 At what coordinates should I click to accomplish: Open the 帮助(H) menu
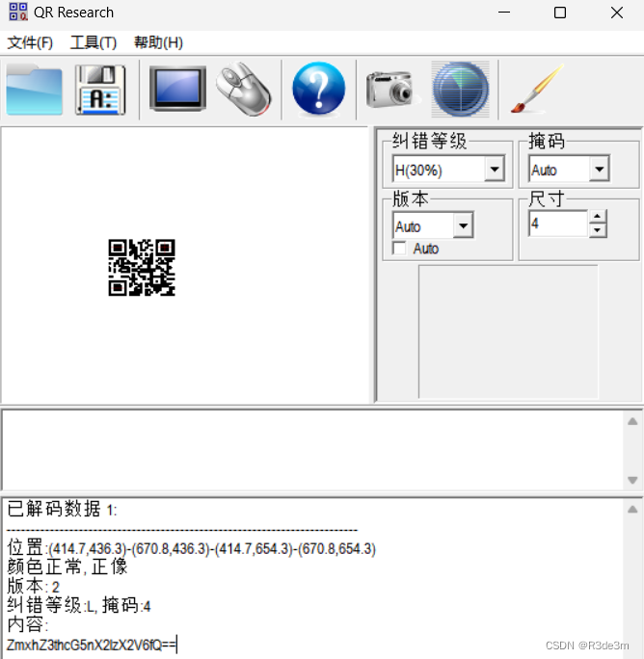pyautogui.click(x=158, y=42)
